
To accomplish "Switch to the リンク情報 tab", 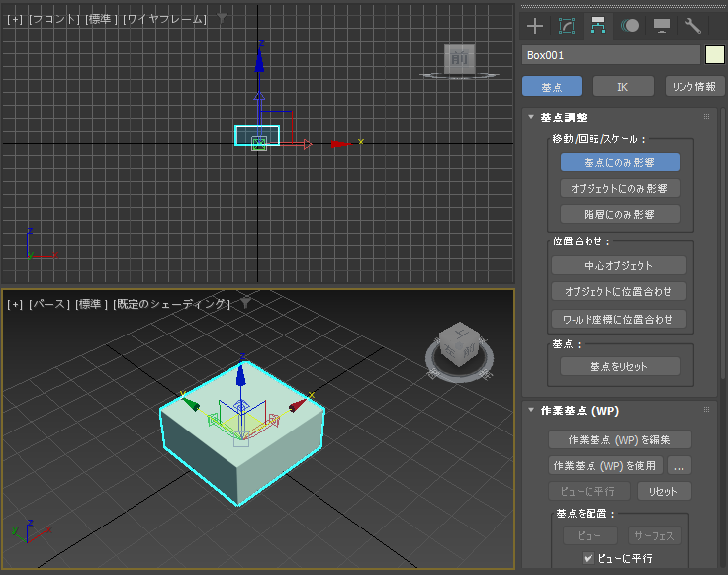I will [x=694, y=87].
